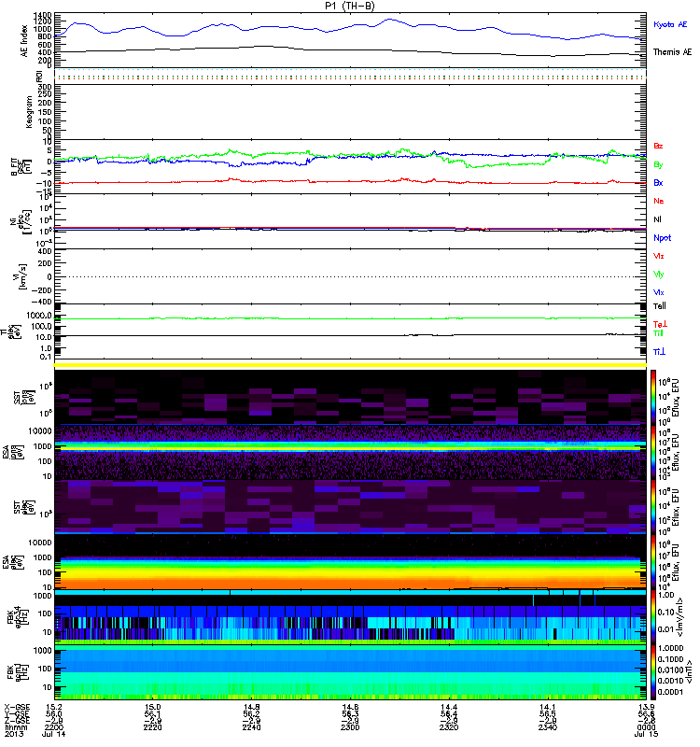Click the "0000" time tick label
This screenshot has height=747, width=700.
point(646,727)
